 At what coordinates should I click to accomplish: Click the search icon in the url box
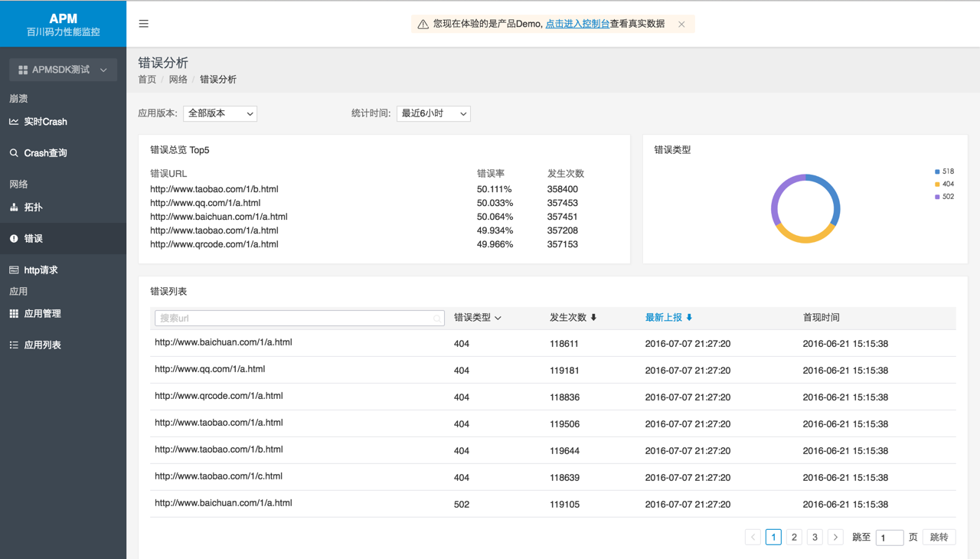click(436, 319)
